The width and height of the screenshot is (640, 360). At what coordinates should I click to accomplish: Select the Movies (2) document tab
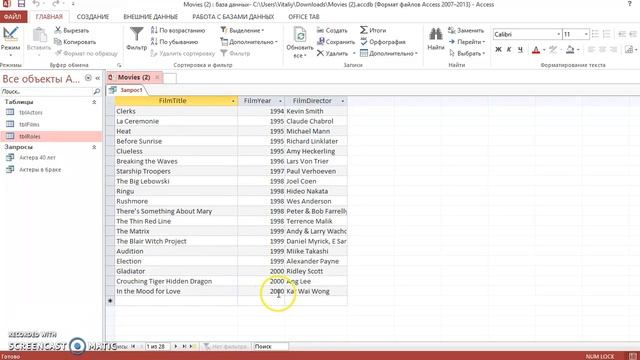tap(134, 77)
